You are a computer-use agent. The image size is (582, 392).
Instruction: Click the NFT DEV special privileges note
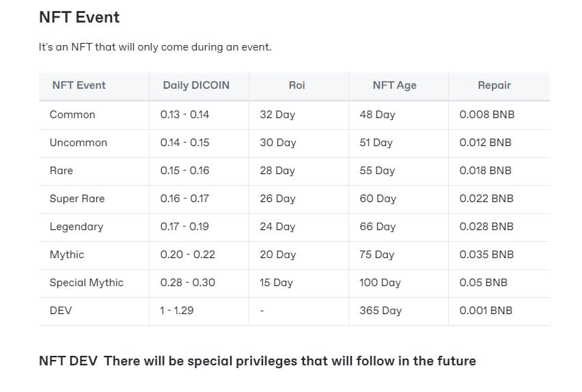[x=257, y=361]
